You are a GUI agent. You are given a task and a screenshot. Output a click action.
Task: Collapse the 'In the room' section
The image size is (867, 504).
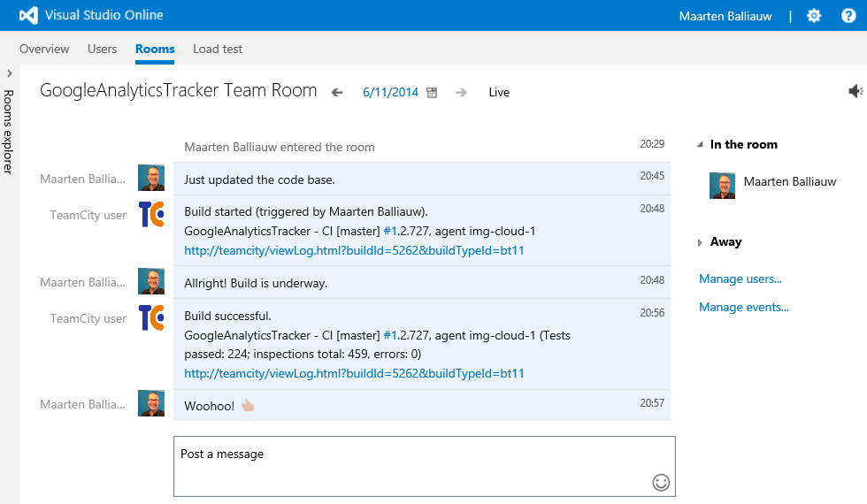(x=700, y=145)
